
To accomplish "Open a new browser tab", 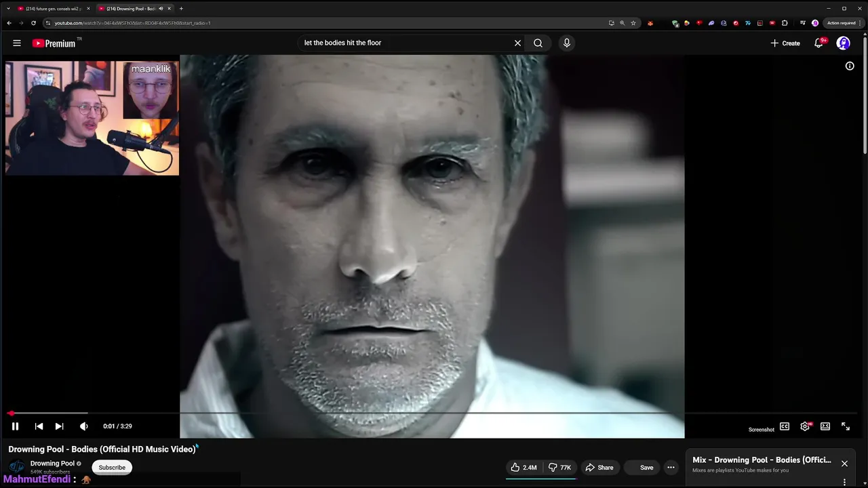I will point(181,8).
